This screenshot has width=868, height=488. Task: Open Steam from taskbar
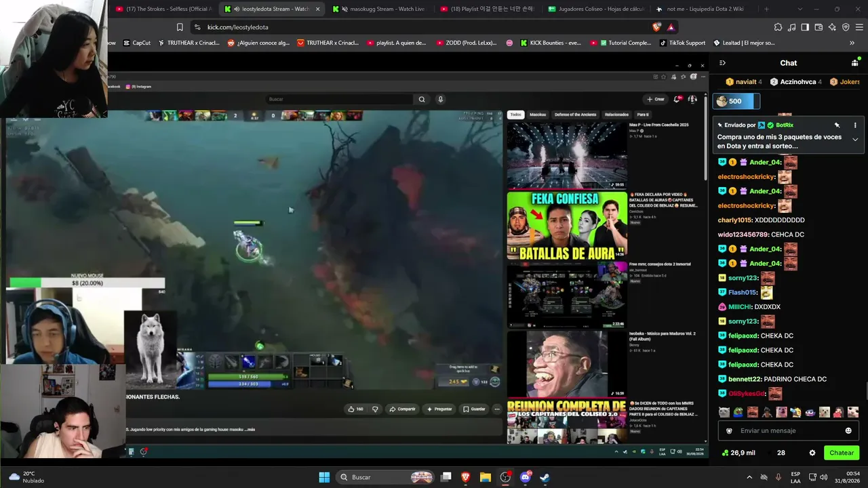(545, 477)
